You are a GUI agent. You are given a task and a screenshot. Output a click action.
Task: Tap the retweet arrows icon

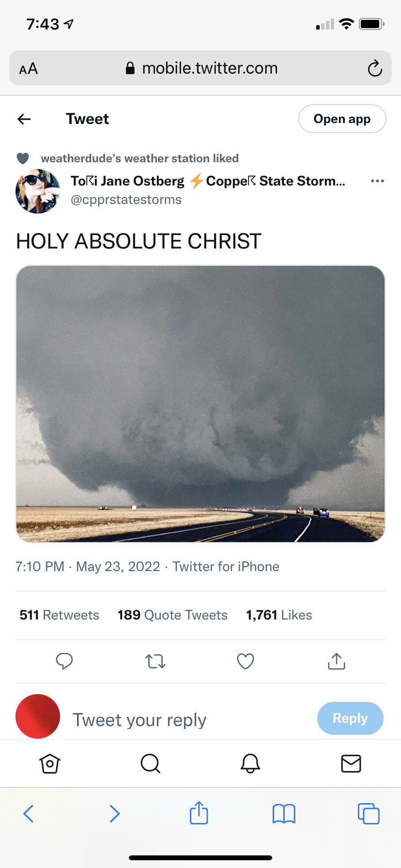pos(155,661)
